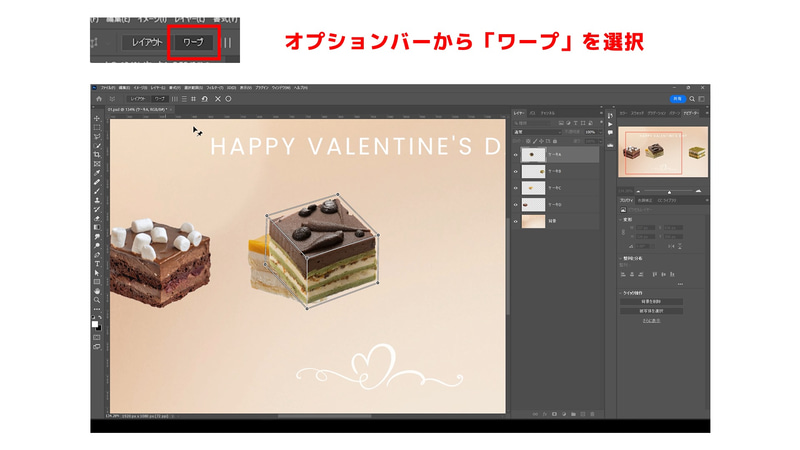Open the search magnifier icon beside Share
This screenshot has width=800, height=450.
[692, 99]
